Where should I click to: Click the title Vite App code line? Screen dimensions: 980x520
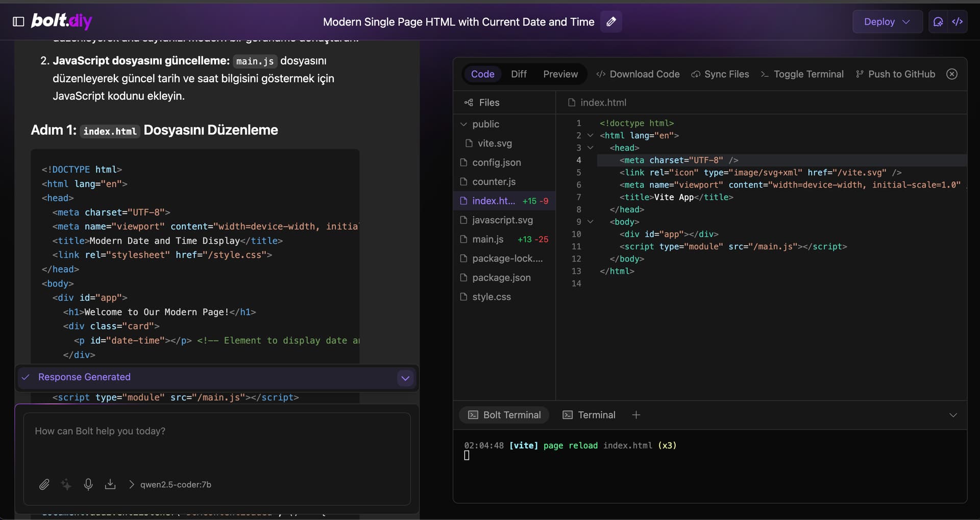pyautogui.click(x=676, y=197)
